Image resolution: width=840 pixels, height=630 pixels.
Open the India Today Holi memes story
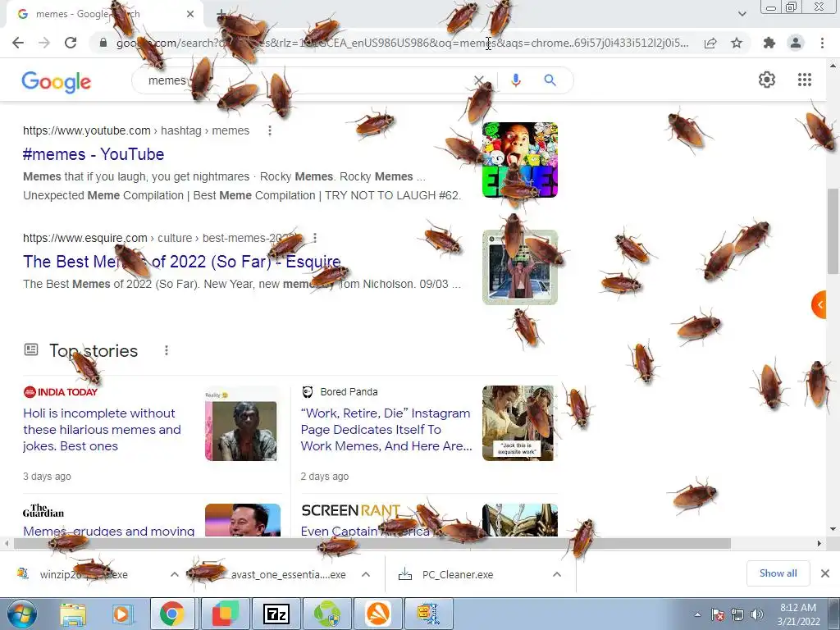pyautogui.click(x=102, y=430)
